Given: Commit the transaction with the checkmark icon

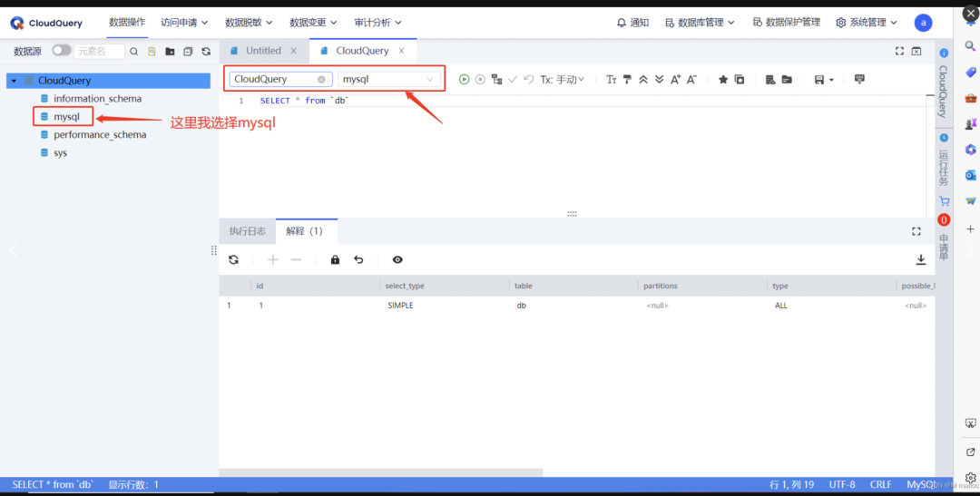Looking at the screenshot, I should point(513,79).
